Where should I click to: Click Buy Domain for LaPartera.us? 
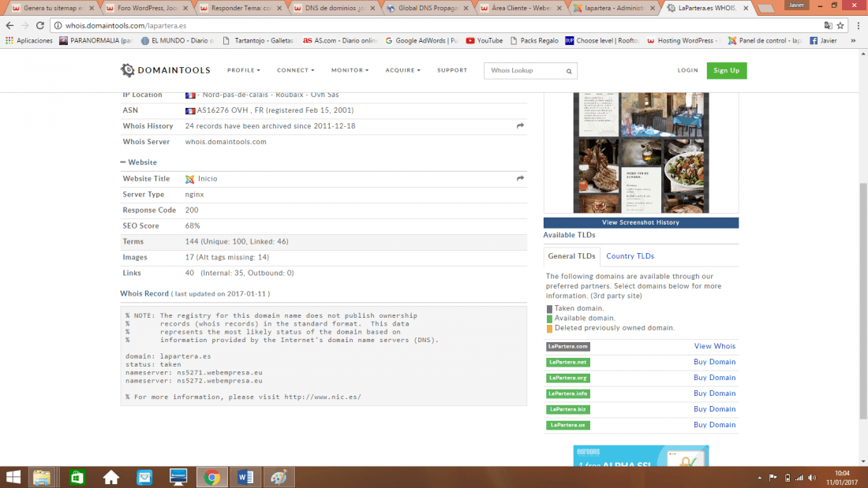(715, 425)
